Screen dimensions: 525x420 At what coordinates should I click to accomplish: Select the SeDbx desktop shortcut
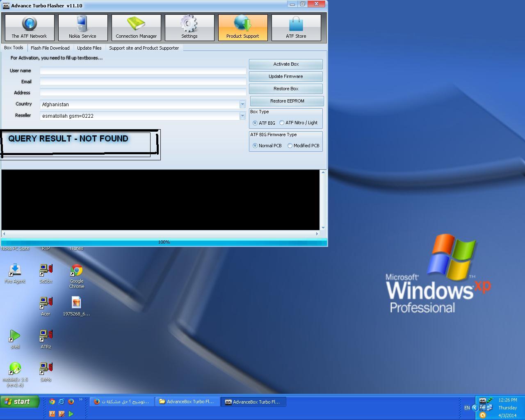click(x=46, y=274)
